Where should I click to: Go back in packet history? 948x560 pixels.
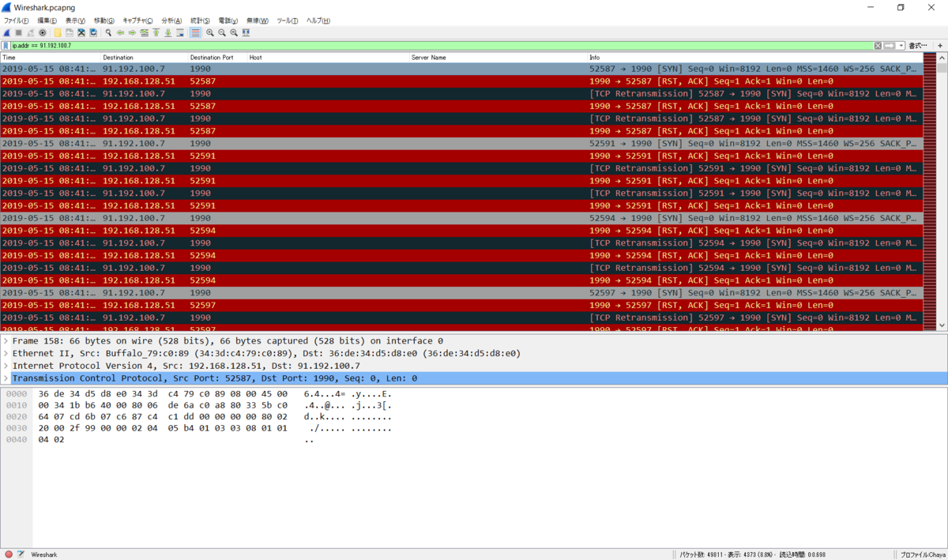pos(120,32)
